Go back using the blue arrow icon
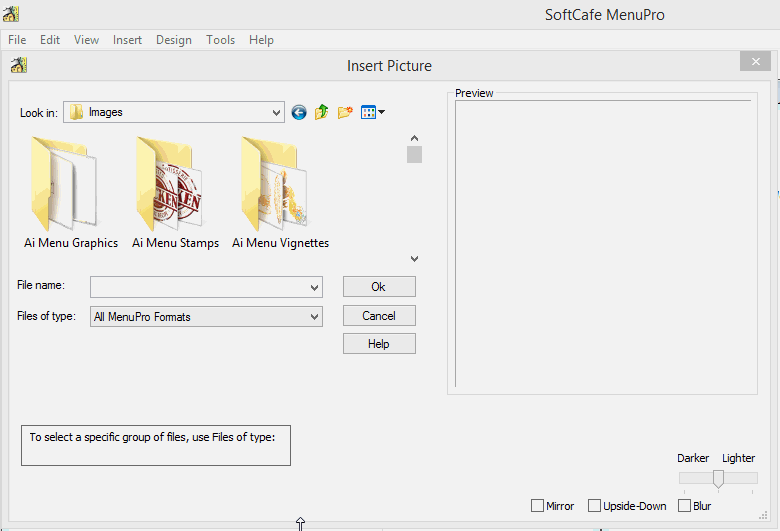The height and width of the screenshot is (531, 780). [x=298, y=112]
